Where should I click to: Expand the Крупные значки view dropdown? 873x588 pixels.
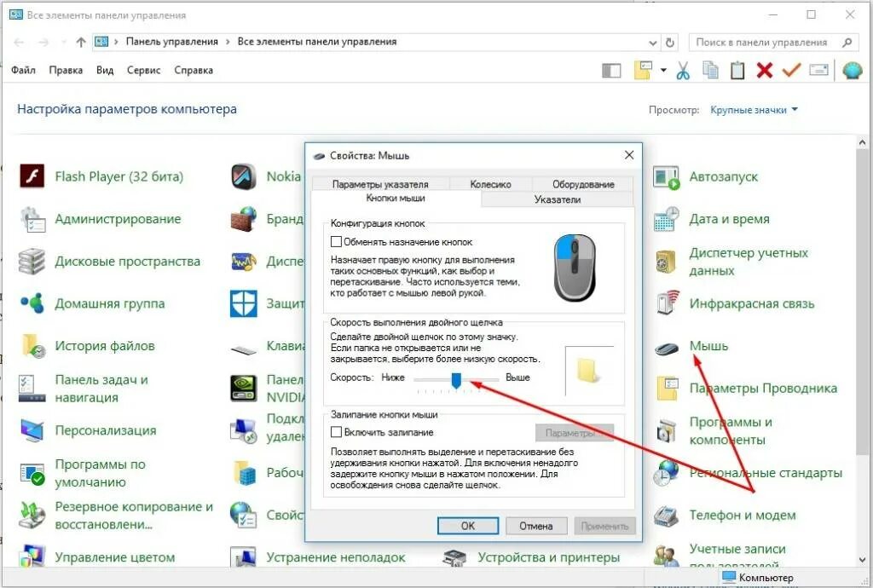pyautogui.click(x=754, y=110)
